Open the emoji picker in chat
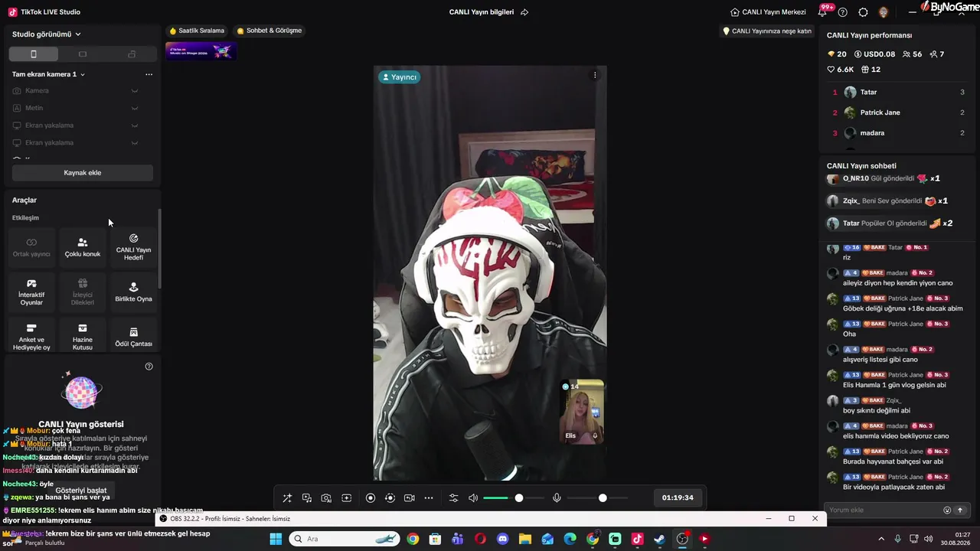Screen dimensions: 980x551 (x=947, y=510)
